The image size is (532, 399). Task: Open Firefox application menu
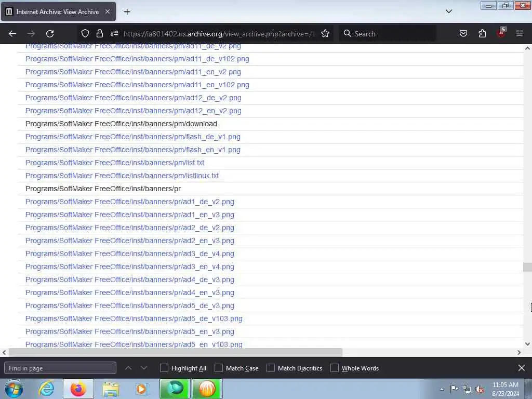(x=520, y=34)
